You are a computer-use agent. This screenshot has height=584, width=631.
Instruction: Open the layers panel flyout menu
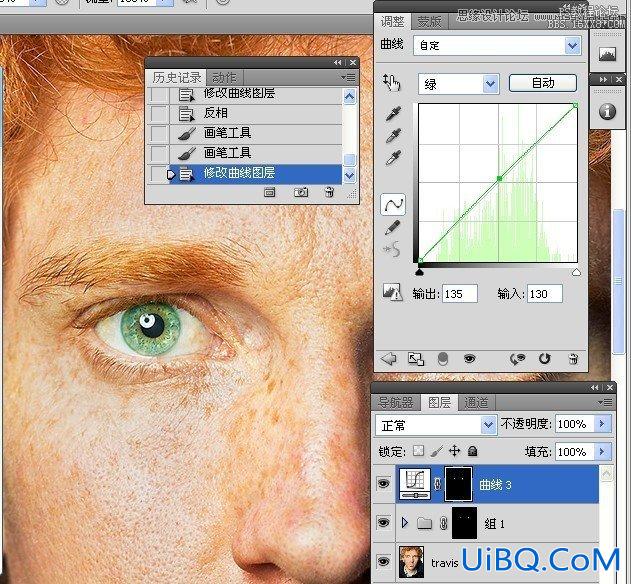(x=605, y=402)
